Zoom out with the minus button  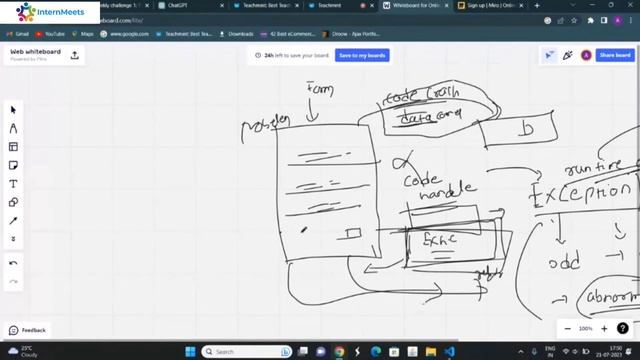(x=567, y=329)
